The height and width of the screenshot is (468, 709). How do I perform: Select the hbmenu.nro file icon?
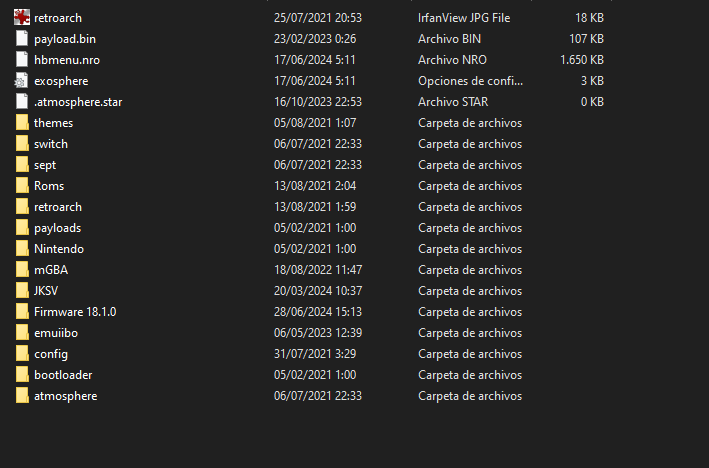(22, 59)
